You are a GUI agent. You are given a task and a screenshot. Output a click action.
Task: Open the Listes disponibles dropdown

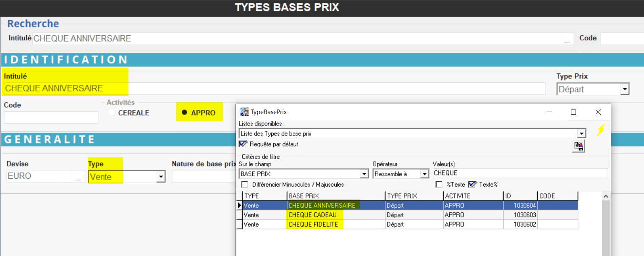click(x=581, y=134)
